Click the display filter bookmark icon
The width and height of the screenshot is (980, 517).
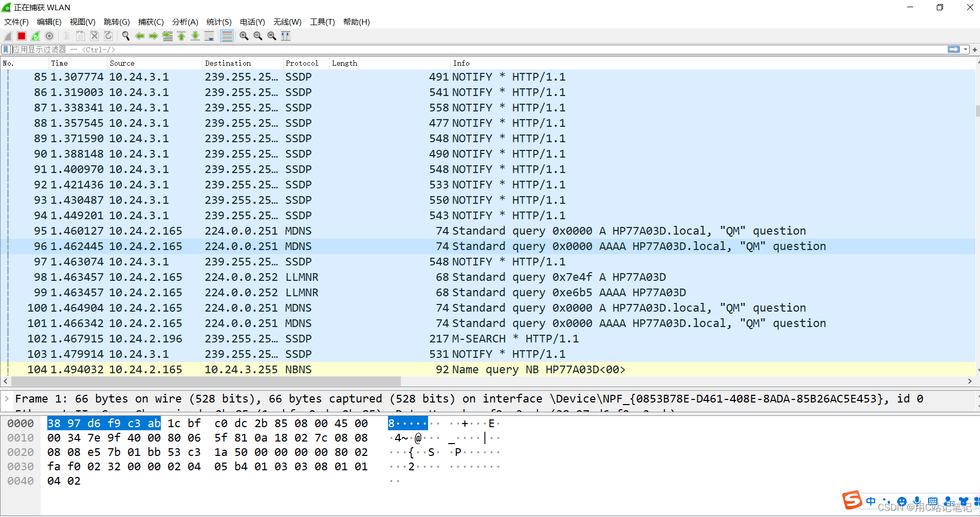click(x=6, y=49)
